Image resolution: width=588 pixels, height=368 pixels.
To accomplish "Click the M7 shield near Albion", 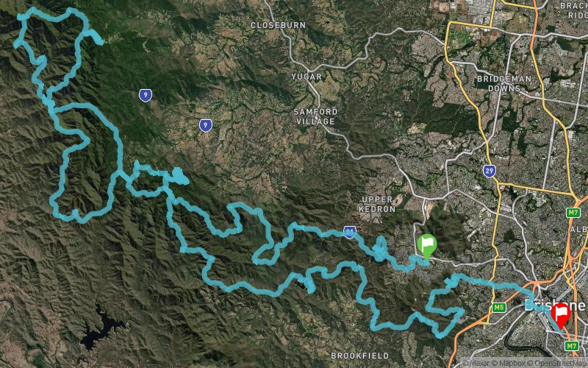I will pyautogui.click(x=573, y=213).
